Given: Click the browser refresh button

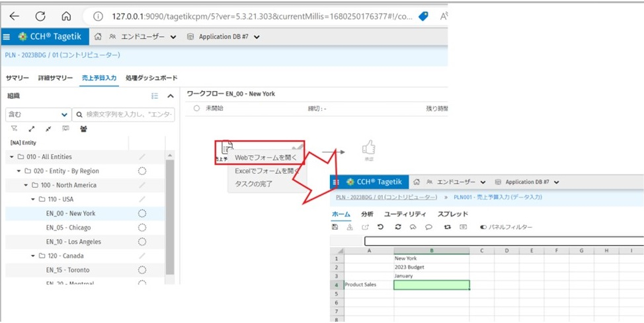Looking at the screenshot, I should [40, 16].
